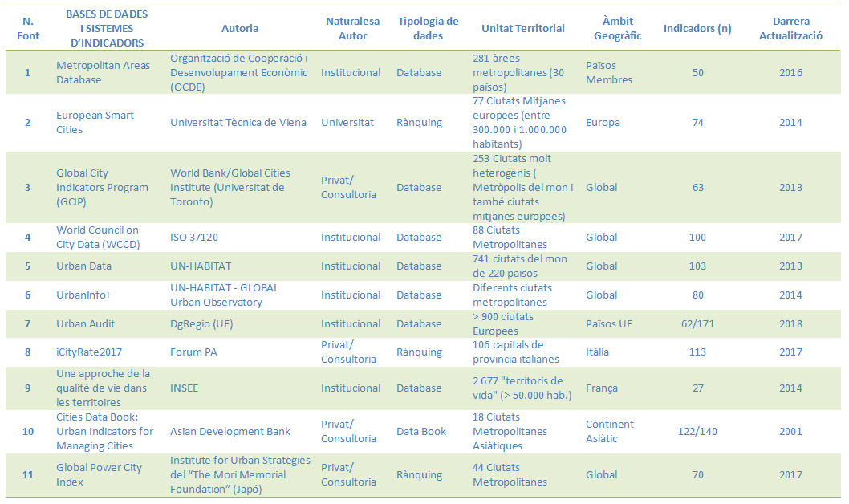Click 'Global City Indicators Program (GCIP)'
Viewport: 849px width, 504px height.
[x=103, y=187]
